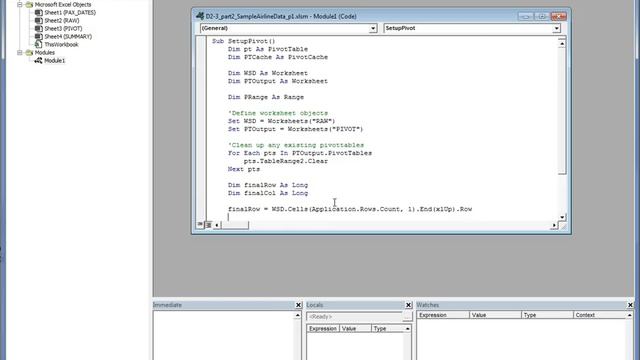This screenshot has width=640, height=360.
Task: Switch to Procedure View button
Action: [200, 224]
